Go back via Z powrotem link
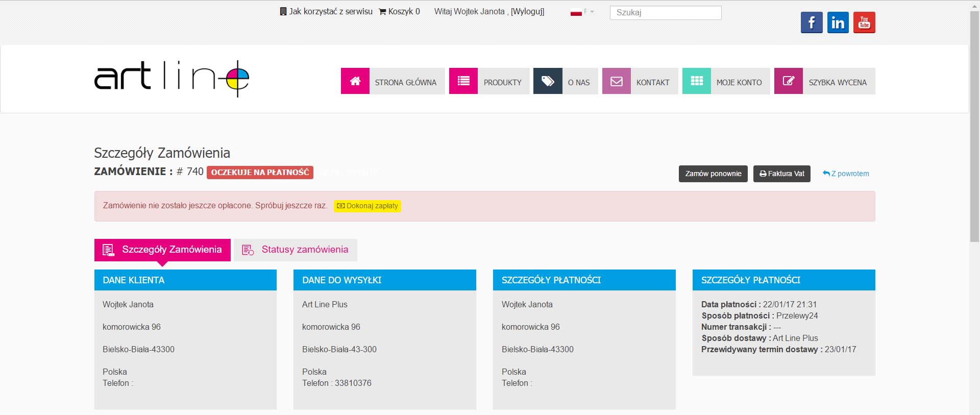This screenshot has height=415, width=980. (846, 174)
